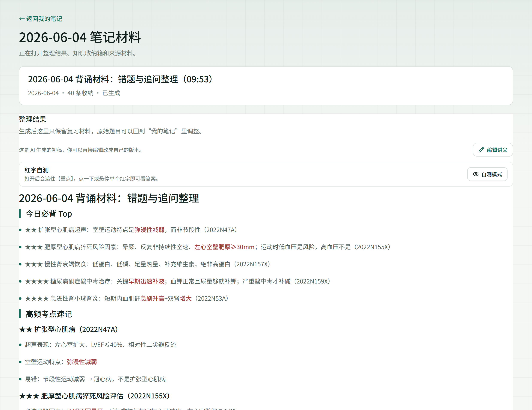Toggle the 自测模式 button

click(x=487, y=174)
